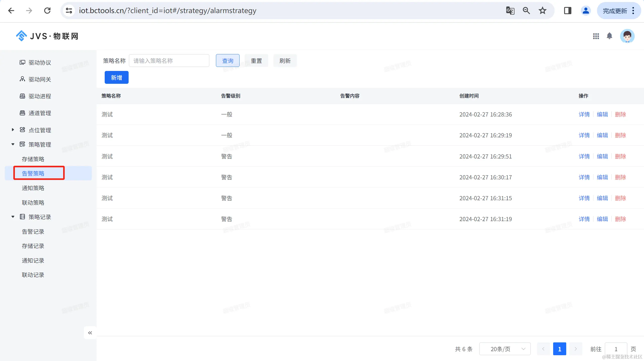Viewport: 644px width, 361px height.
Task: Bookmark this page with star icon
Action: (x=542, y=11)
